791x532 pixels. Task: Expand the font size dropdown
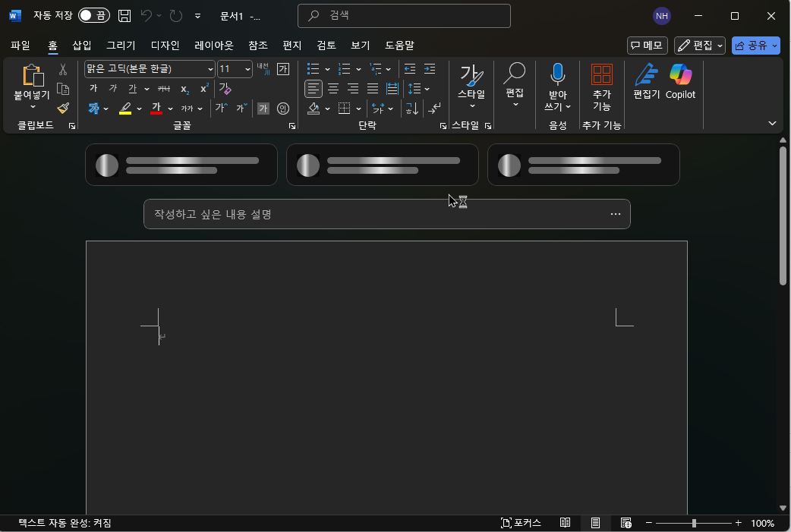coord(247,69)
